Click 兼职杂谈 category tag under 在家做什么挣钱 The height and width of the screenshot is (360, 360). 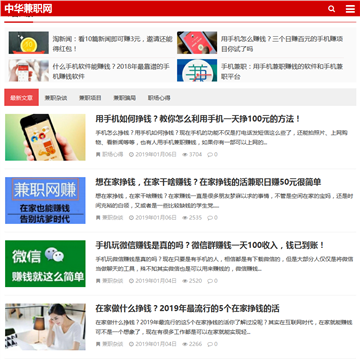pyautogui.click(x=113, y=344)
